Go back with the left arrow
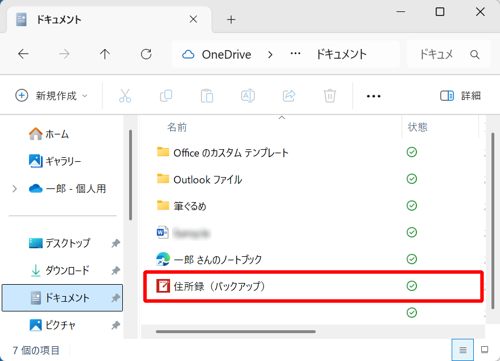 pyautogui.click(x=23, y=54)
